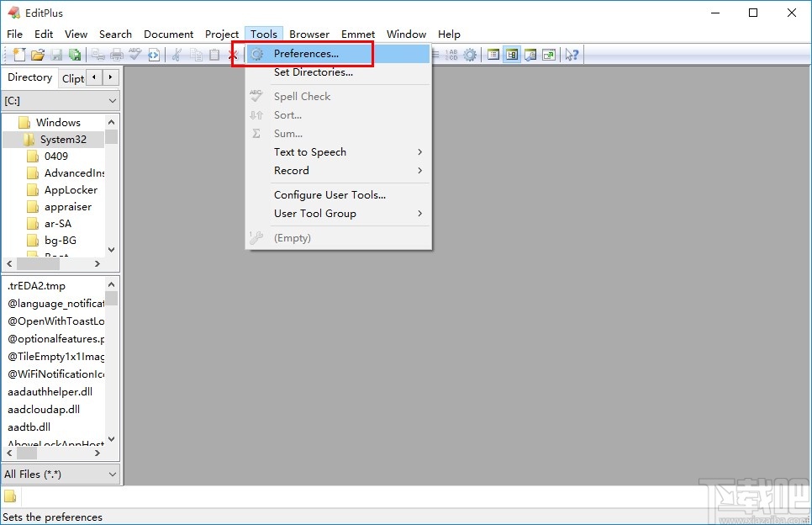Switch to the Cliptext tab
The image size is (812, 525).
coord(72,79)
